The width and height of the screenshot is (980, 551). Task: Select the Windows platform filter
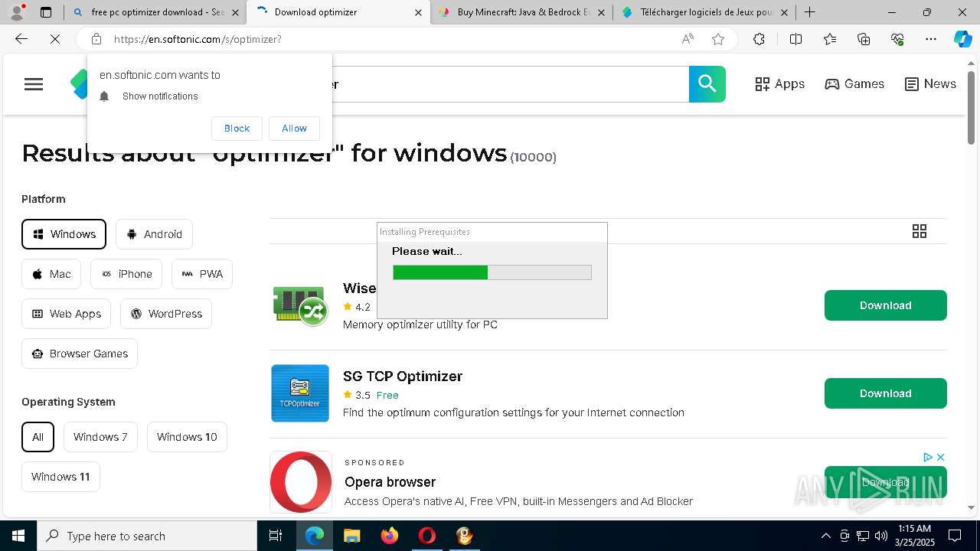coord(64,234)
